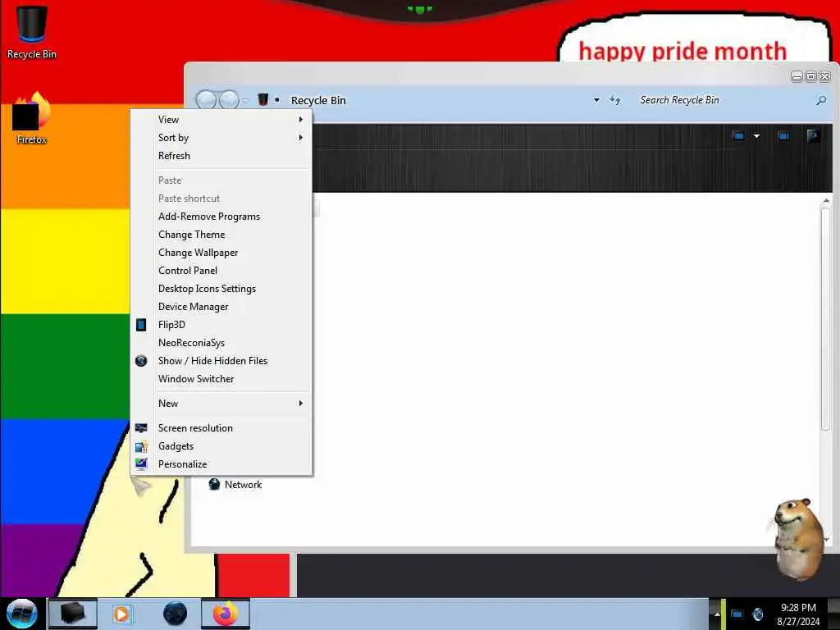Image resolution: width=840 pixels, height=630 pixels.
Task: Open the Recycle Bin desktop icon
Action: click(x=32, y=31)
